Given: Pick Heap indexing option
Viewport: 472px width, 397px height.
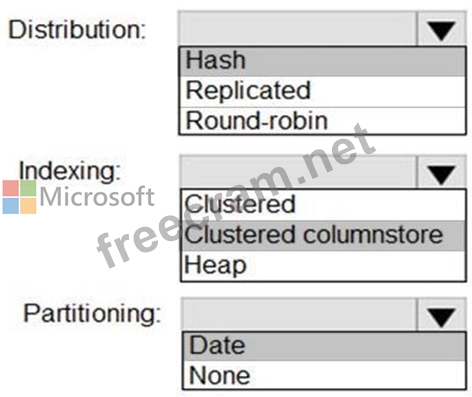Looking at the screenshot, I should coord(323,266).
